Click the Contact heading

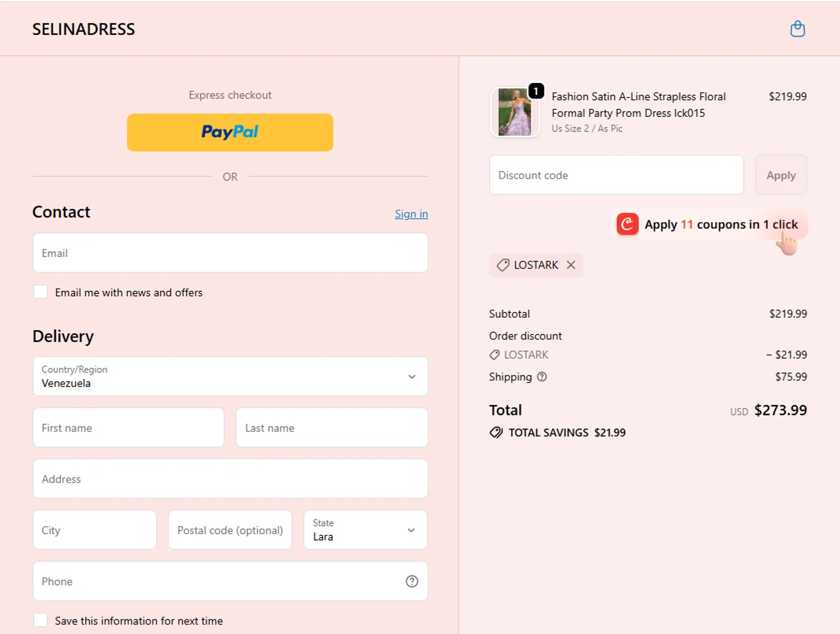[x=61, y=212]
